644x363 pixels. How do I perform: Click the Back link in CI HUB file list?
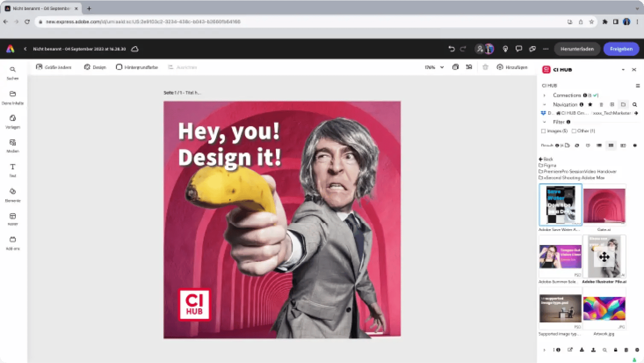546,159
